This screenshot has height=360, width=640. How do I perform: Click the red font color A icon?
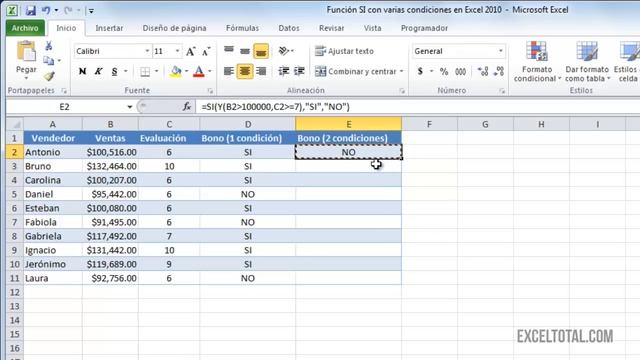click(x=199, y=71)
